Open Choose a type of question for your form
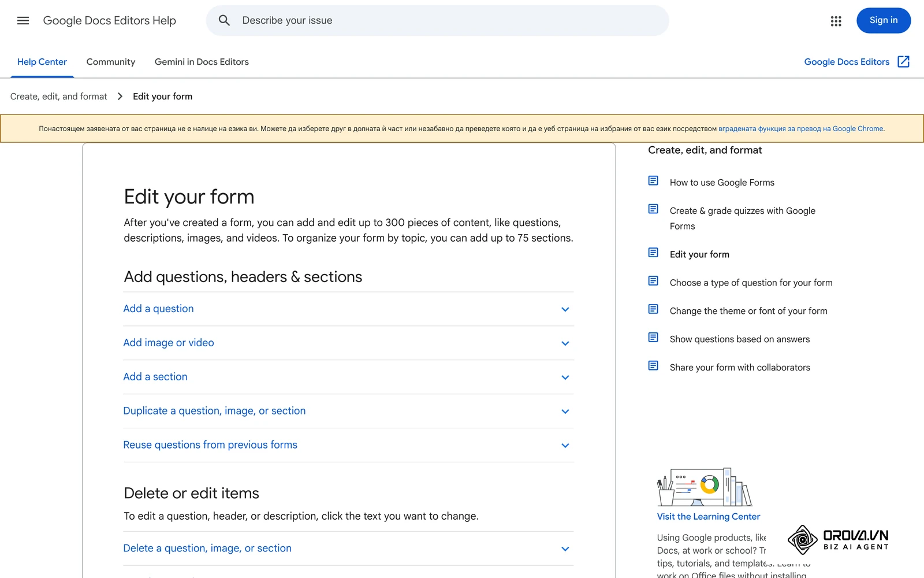Image resolution: width=924 pixels, height=578 pixels. coord(751,283)
